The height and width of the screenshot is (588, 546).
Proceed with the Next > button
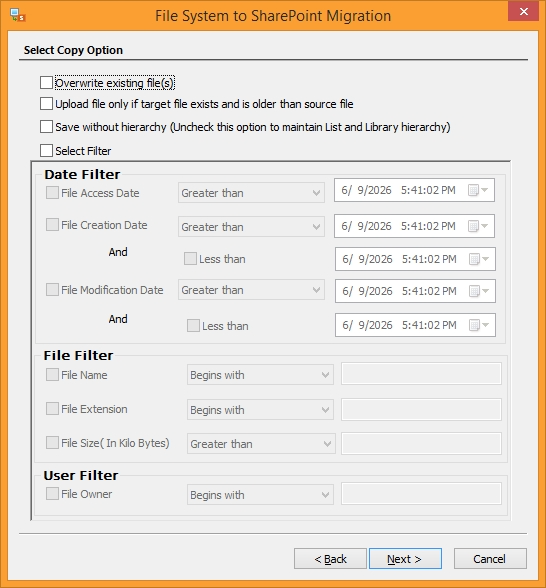pos(405,559)
